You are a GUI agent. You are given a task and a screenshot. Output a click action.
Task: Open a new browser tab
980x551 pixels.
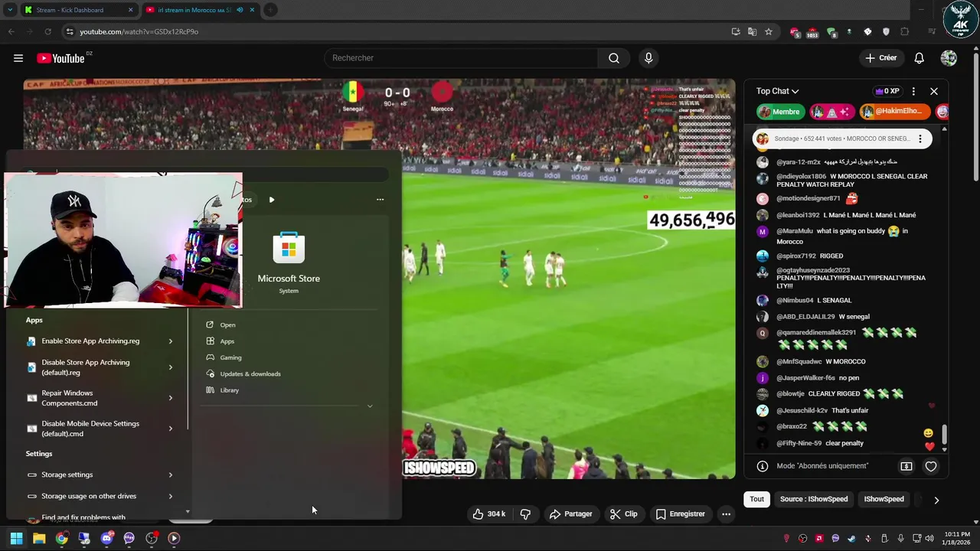[270, 10]
